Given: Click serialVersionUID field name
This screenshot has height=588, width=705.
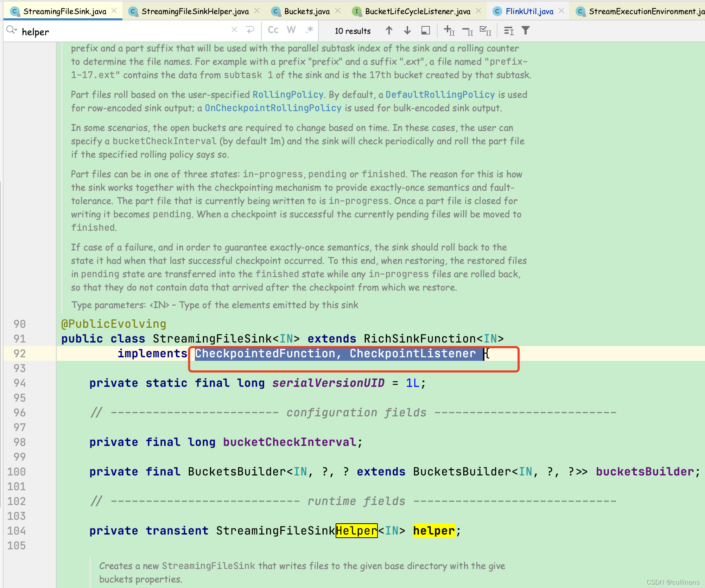Looking at the screenshot, I should 328,383.
